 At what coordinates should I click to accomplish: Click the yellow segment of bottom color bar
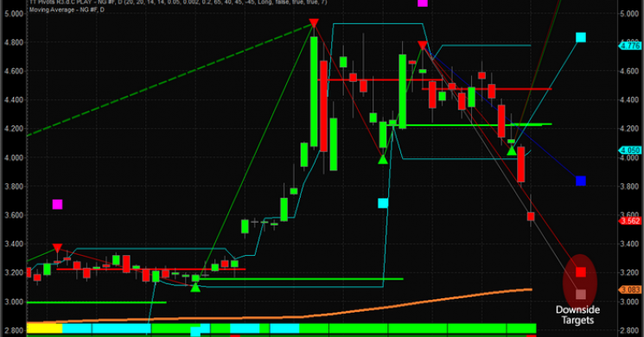[44, 328]
